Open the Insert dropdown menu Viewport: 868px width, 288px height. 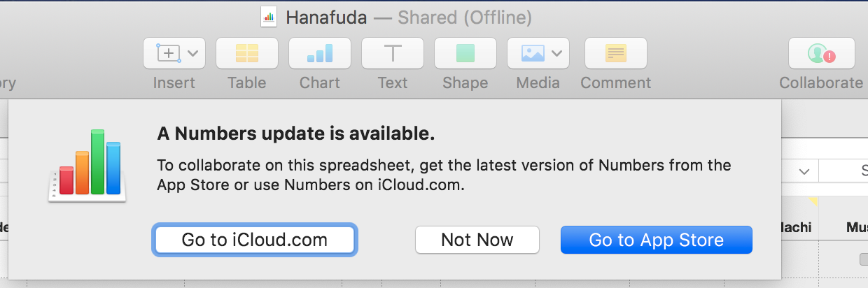pyautogui.click(x=174, y=53)
